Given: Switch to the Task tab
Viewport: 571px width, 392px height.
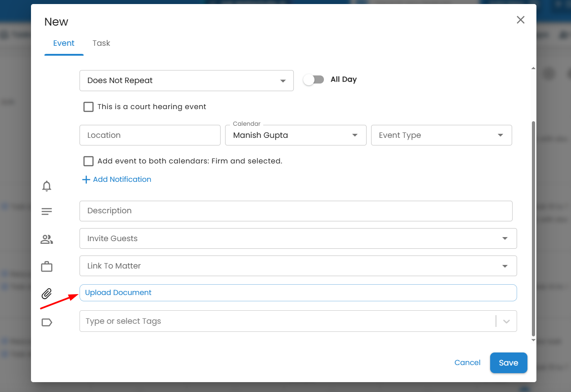Looking at the screenshot, I should 101,43.
